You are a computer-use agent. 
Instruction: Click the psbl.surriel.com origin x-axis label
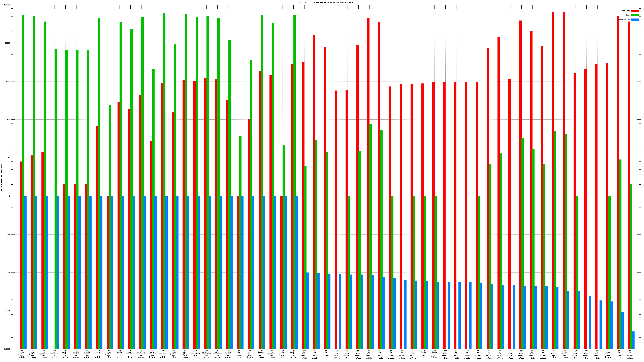pos(120,354)
